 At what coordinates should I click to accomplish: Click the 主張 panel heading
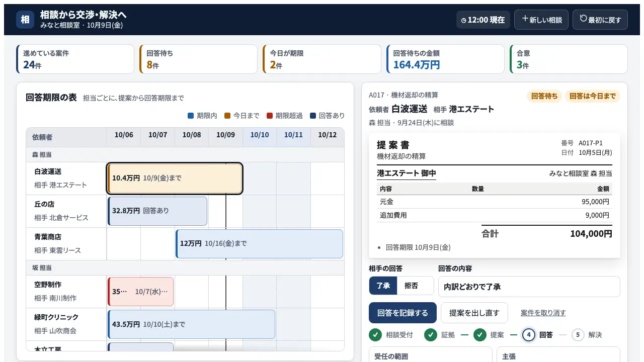tap(509, 356)
